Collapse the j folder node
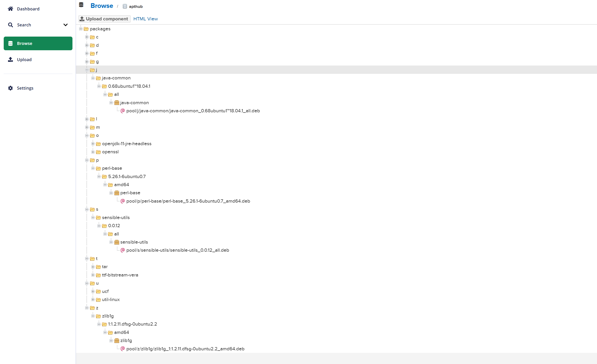This screenshot has width=597, height=364. pyautogui.click(x=87, y=70)
